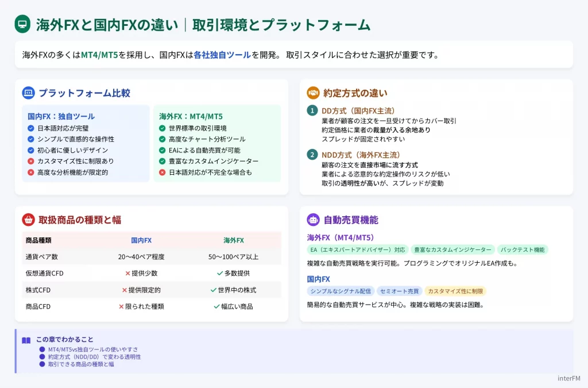Click the purple robot icon beside 自動売買機能
The width and height of the screenshot is (588, 388).
click(313, 220)
